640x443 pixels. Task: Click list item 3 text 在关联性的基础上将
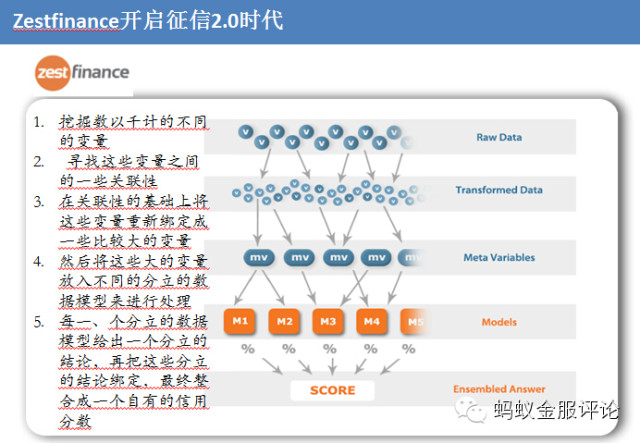coord(133,201)
